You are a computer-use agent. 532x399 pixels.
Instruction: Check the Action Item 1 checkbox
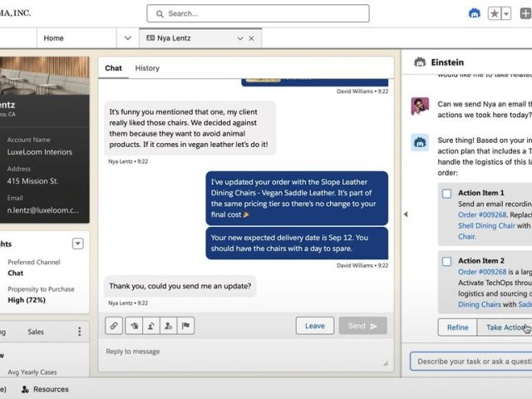[447, 194]
